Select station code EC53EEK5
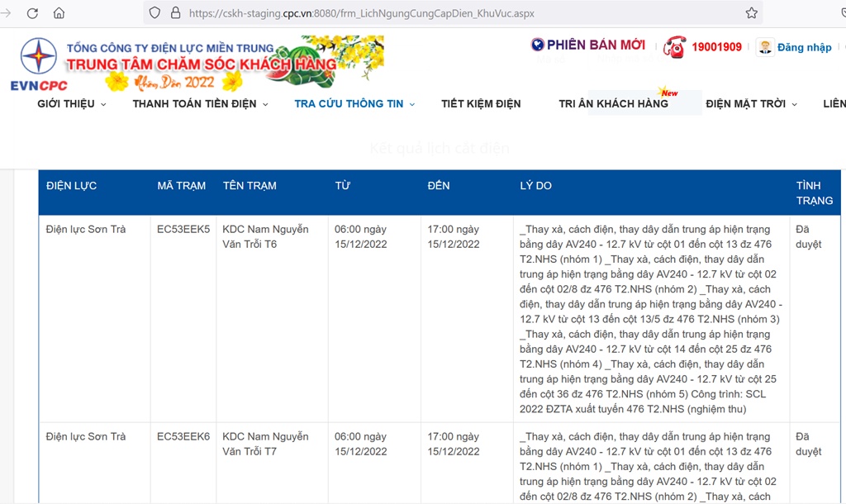 [183, 229]
